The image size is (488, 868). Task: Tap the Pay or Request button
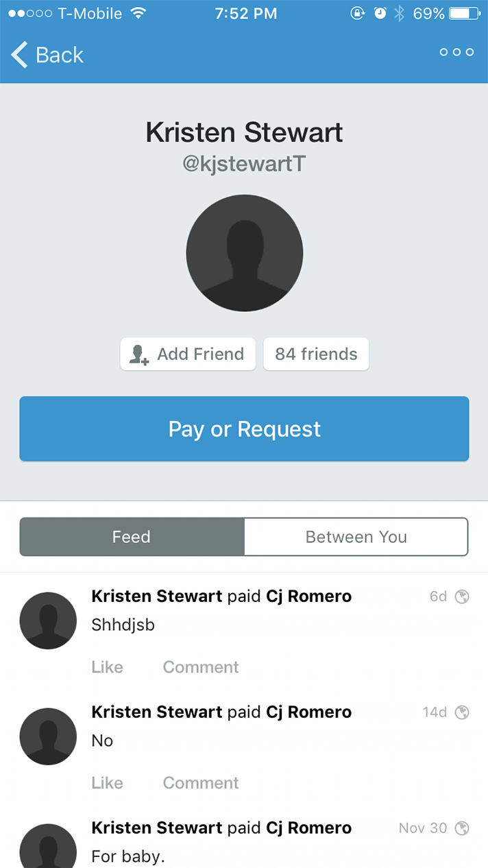pyautogui.click(x=244, y=429)
